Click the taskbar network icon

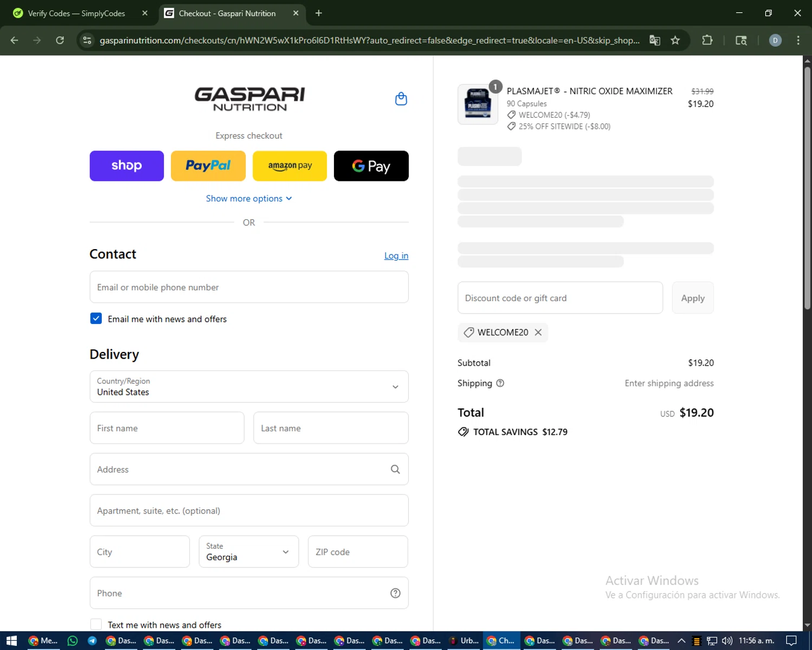point(712,641)
